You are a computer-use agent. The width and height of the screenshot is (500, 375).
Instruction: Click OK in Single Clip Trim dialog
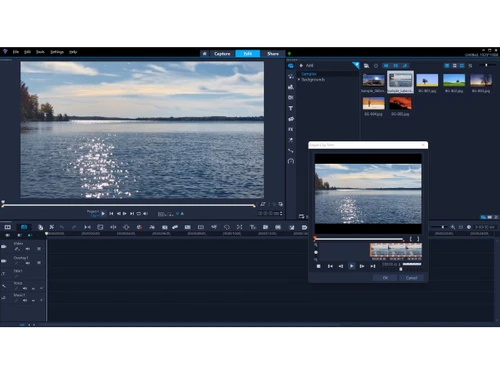point(385,278)
